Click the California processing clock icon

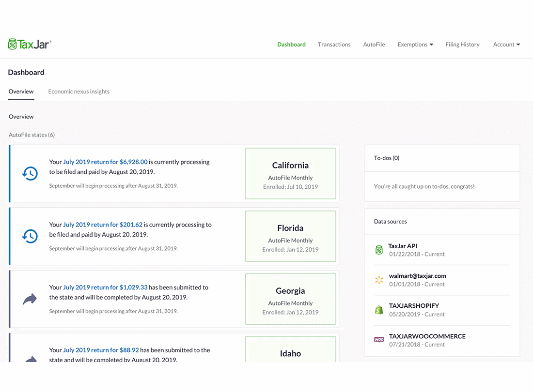[30, 173]
